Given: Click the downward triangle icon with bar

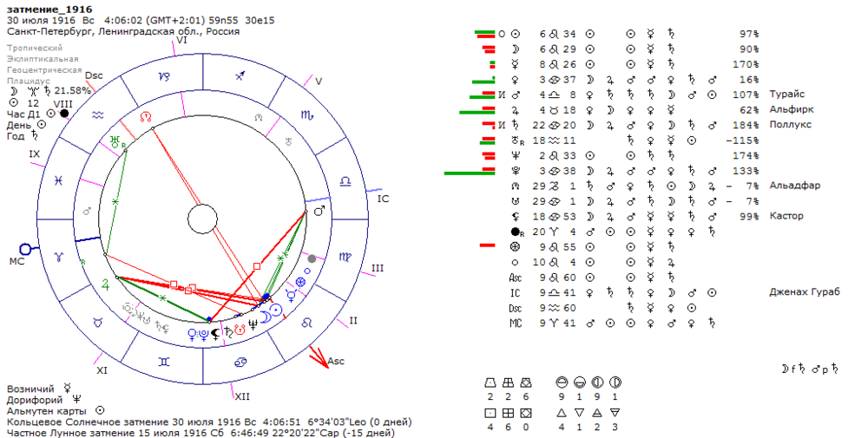Looking at the screenshot, I should pos(615,413).
